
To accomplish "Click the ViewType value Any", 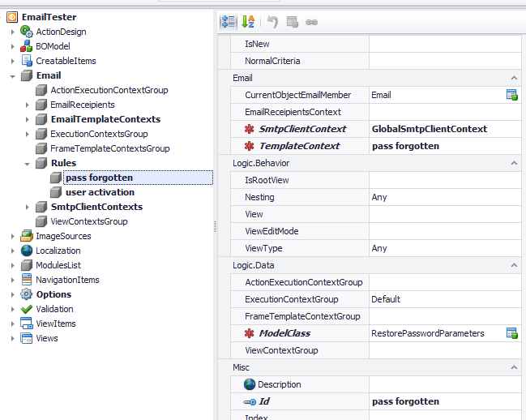I will point(379,248).
